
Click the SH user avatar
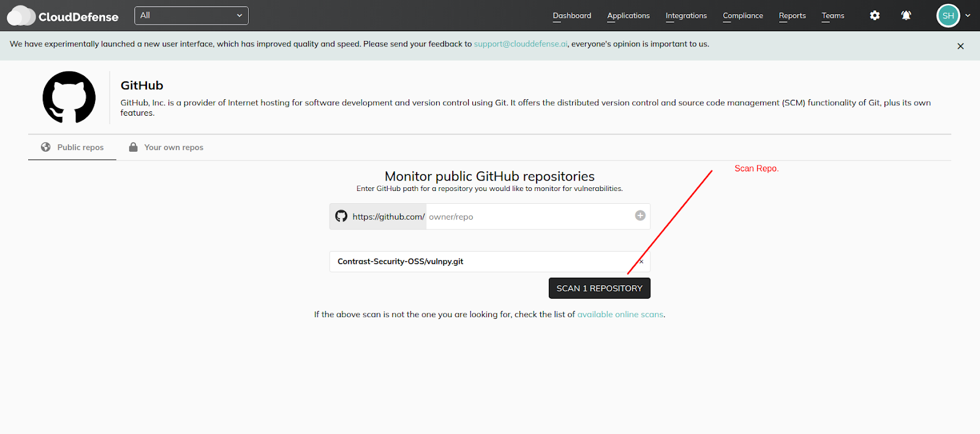[x=948, y=16]
